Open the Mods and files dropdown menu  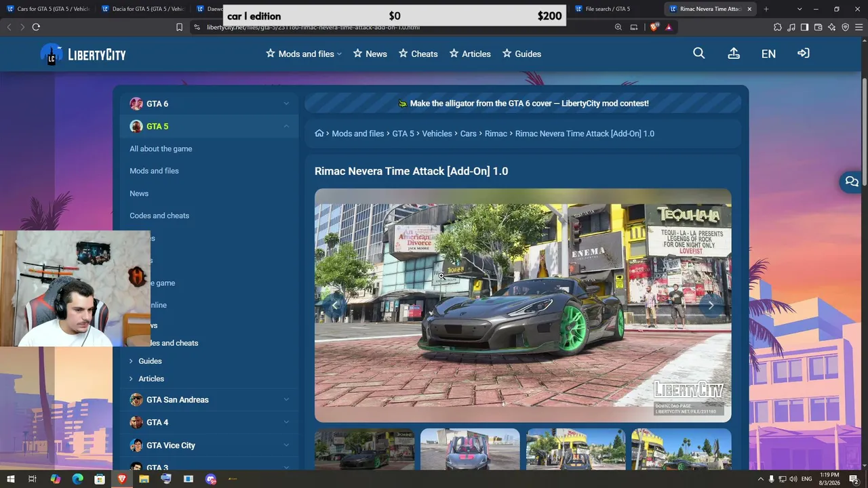[x=304, y=54]
